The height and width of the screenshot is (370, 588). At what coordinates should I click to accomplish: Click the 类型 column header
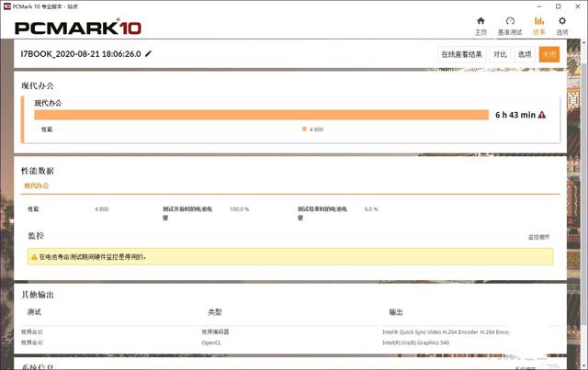pyautogui.click(x=215, y=312)
